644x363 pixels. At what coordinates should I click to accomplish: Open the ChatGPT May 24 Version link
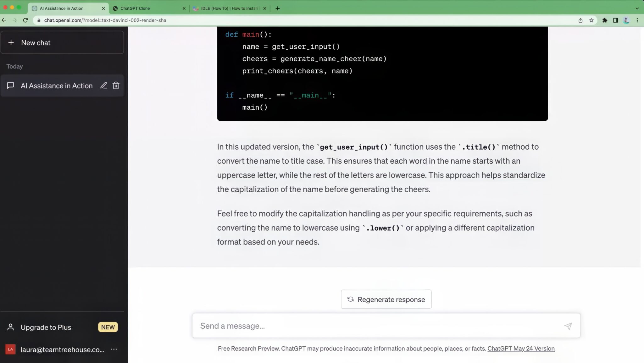[x=521, y=348]
